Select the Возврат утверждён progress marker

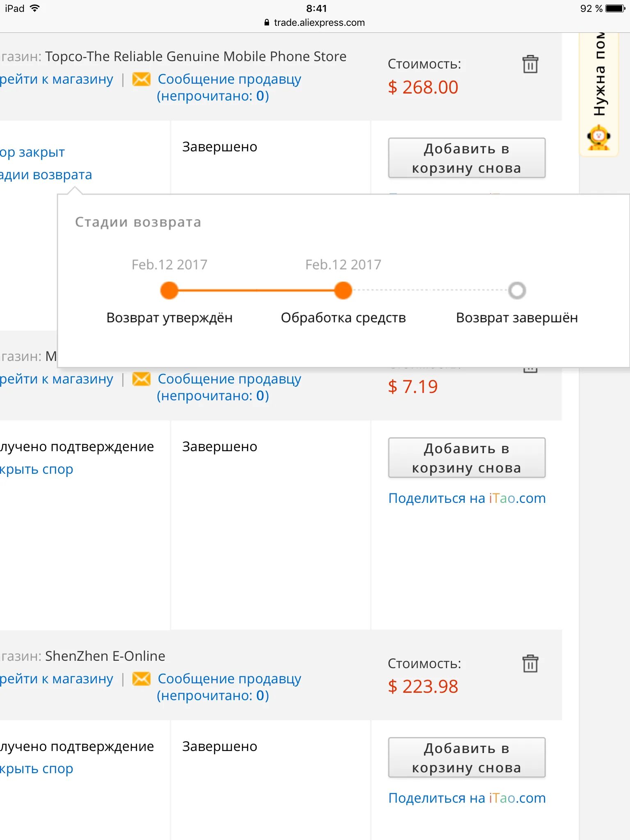pos(169,290)
